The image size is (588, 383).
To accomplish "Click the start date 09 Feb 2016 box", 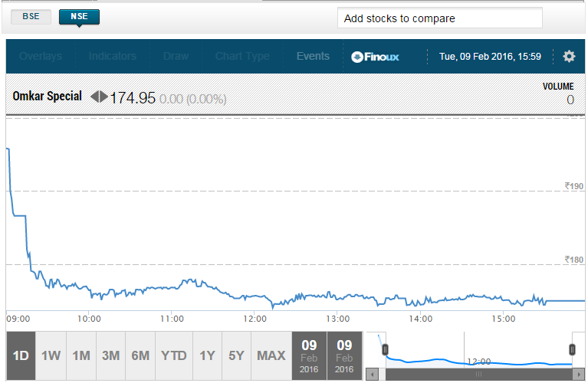I will tap(309, 355).
